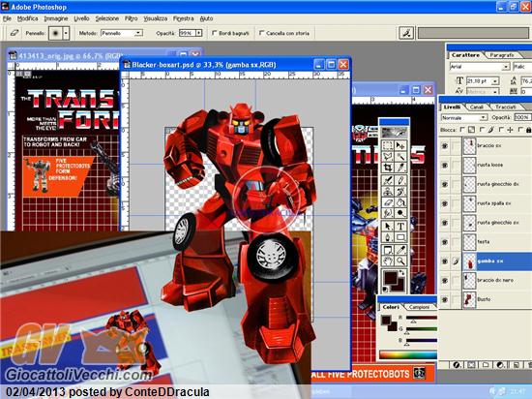Open the adjustment layer menu icon

click(x=500, y=365)
